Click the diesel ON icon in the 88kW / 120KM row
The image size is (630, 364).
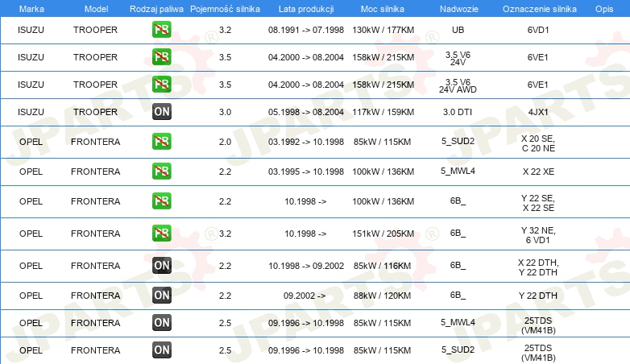161,296
